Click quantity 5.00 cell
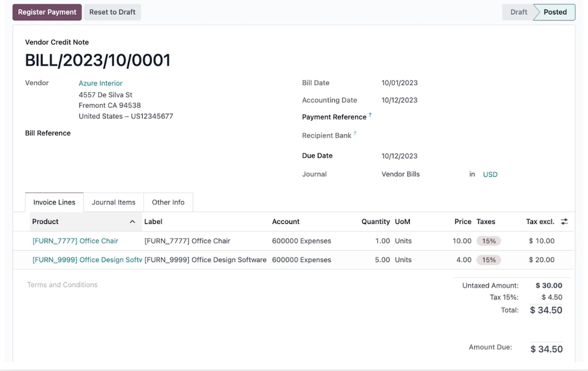The width and height of the screenshot is (588, 371). pos(382,260)
